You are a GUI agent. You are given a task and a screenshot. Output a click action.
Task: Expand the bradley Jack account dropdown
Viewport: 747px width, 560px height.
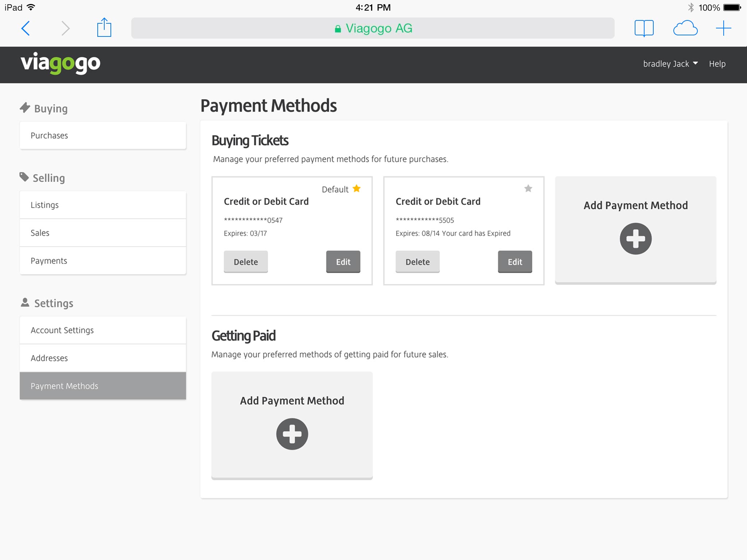(670, 64)
